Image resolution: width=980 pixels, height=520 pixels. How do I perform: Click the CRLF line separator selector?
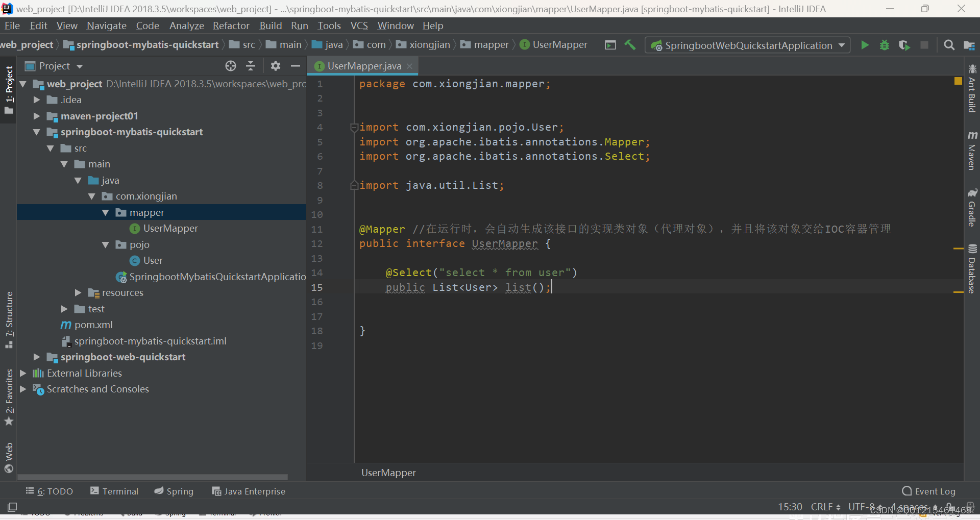pyautogui.click(x=825, y=507)
